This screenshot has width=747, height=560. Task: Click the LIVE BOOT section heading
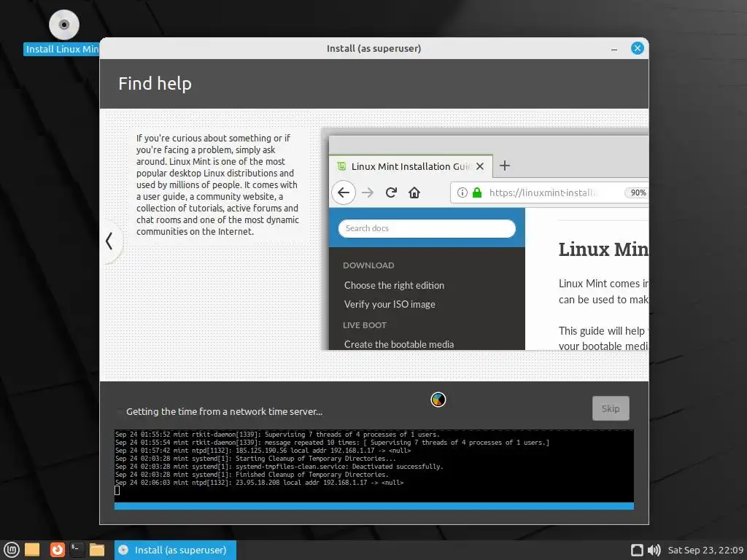pos(365,325)
